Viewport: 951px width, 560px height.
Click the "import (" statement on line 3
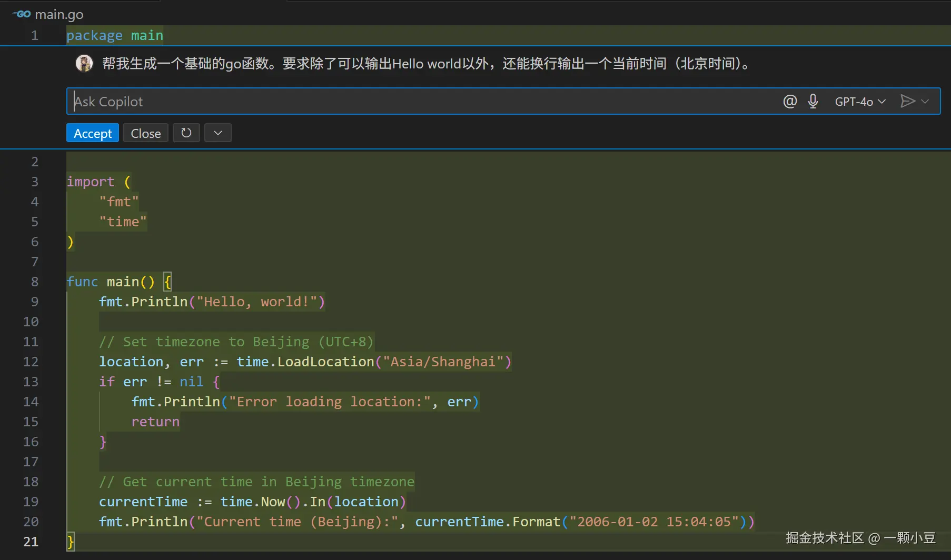point(98,182)
